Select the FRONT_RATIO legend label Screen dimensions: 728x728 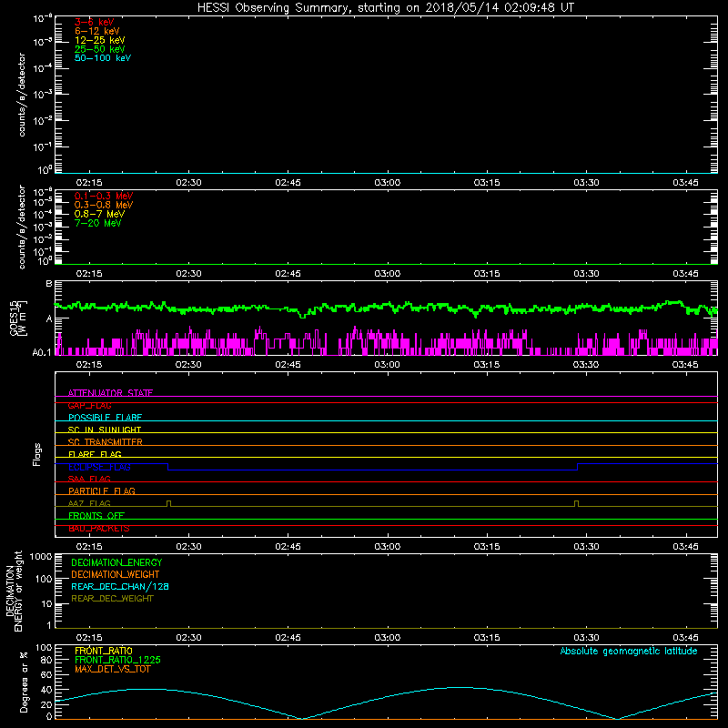pos(104,651)
